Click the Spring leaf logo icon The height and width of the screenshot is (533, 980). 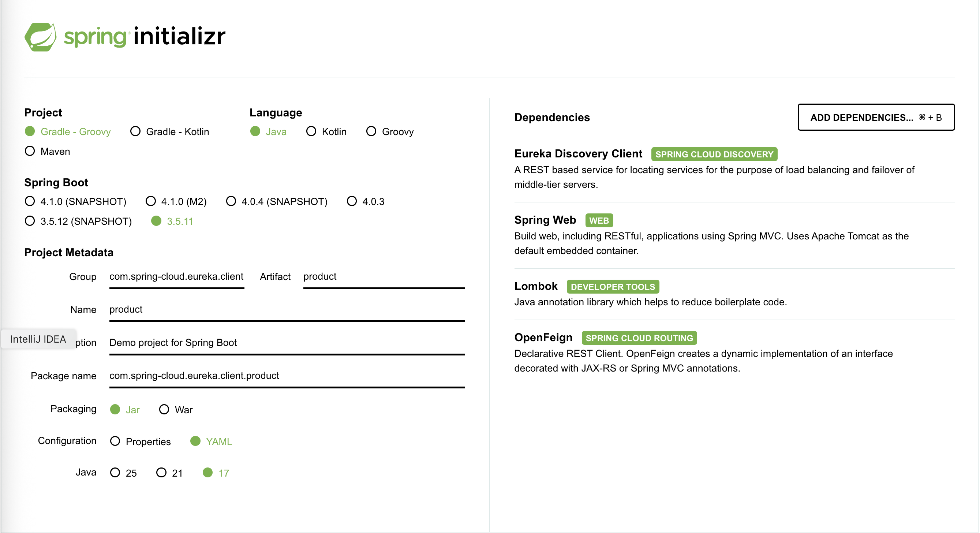[40, 37]
